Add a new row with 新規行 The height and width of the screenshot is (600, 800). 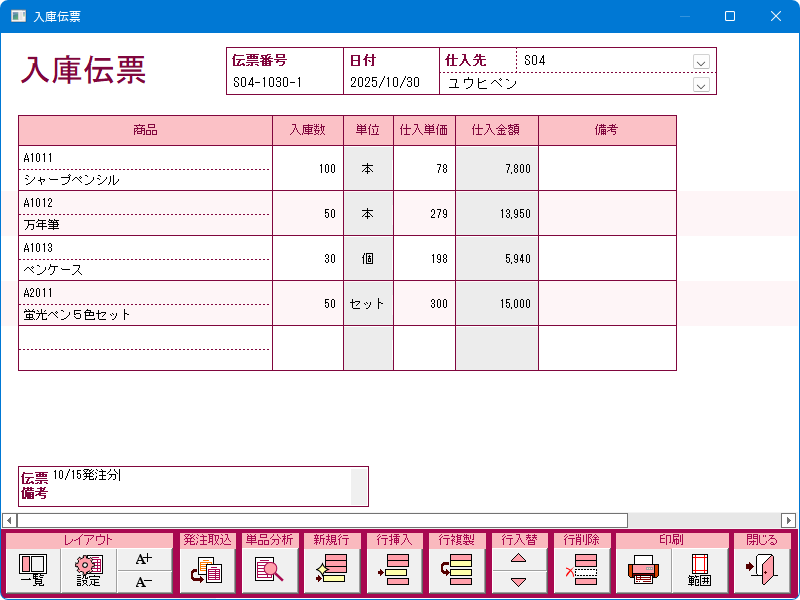pyautogui.click(x=331, y=571)
